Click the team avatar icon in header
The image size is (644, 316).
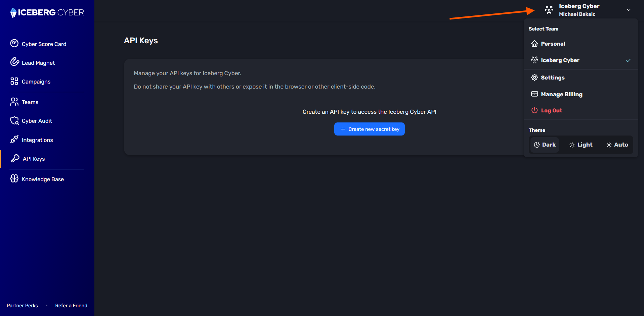tap(549, 10)
